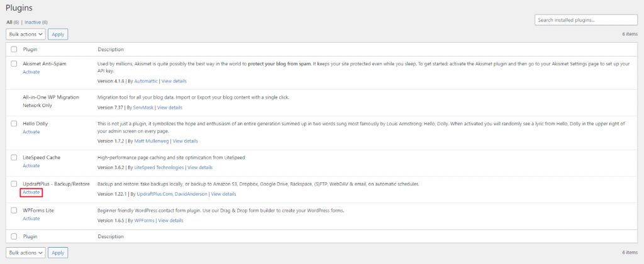Image resolution: width=644 pixels, height=264 pixels.
Task: Toggle the select-all checkbox in the table header
Action: point(14,49)
